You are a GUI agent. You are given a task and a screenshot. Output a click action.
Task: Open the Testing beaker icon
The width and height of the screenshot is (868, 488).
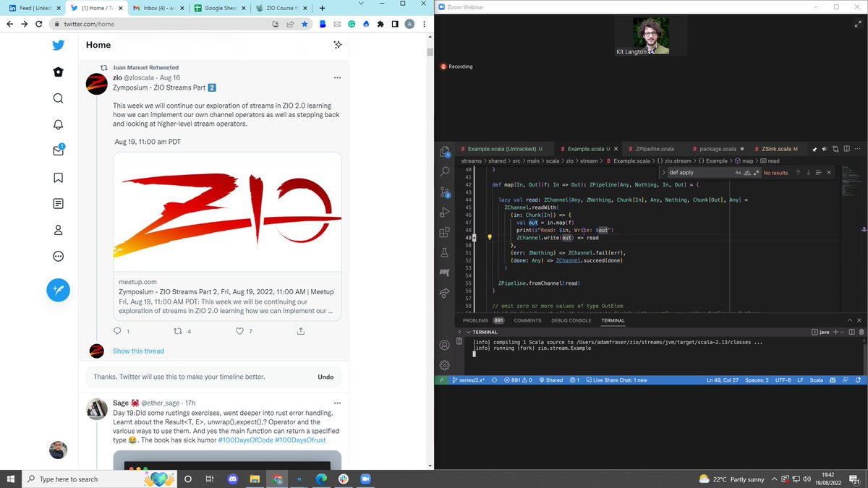click(445, 252)
